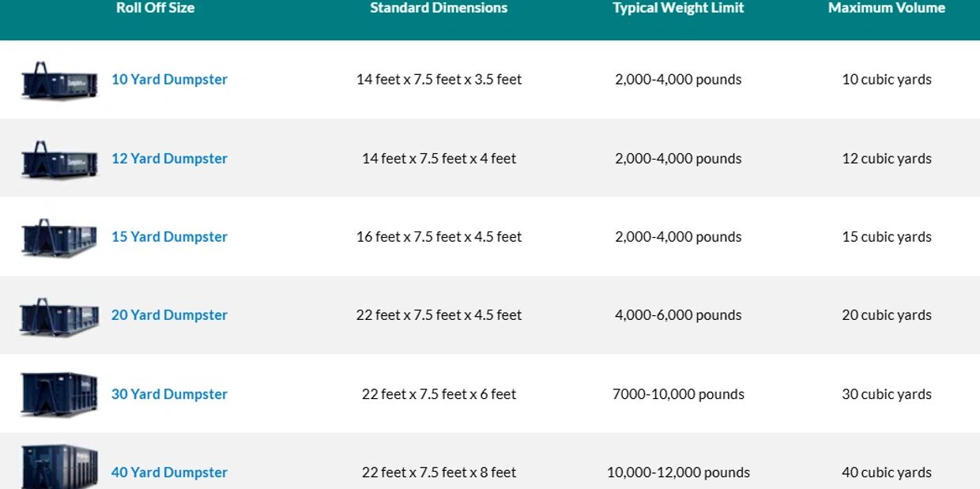Select the 40 cubic yards volume cell
The width and height of the screenshot is (980, 489).
pos(887,472)
